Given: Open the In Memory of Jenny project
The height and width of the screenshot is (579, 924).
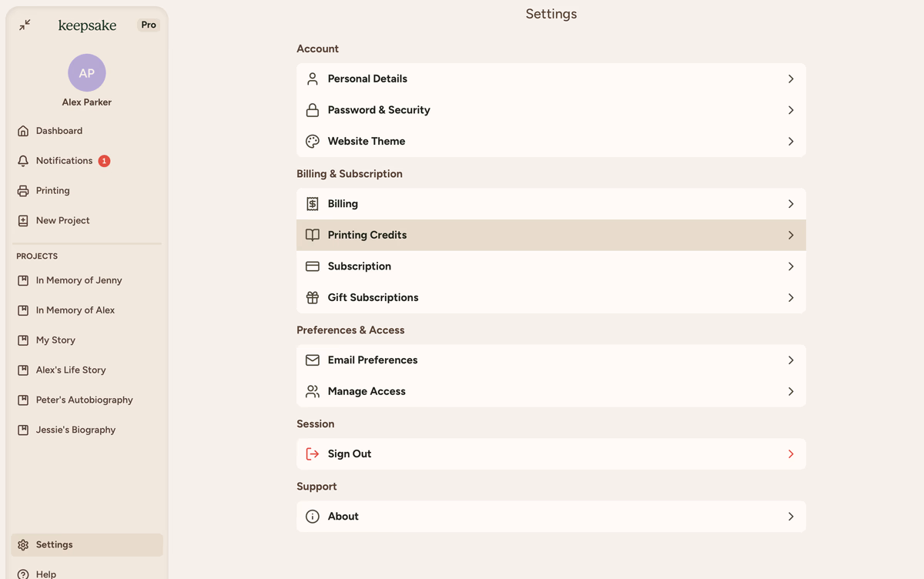Looking at the screenshot, I should pos(79,281).
